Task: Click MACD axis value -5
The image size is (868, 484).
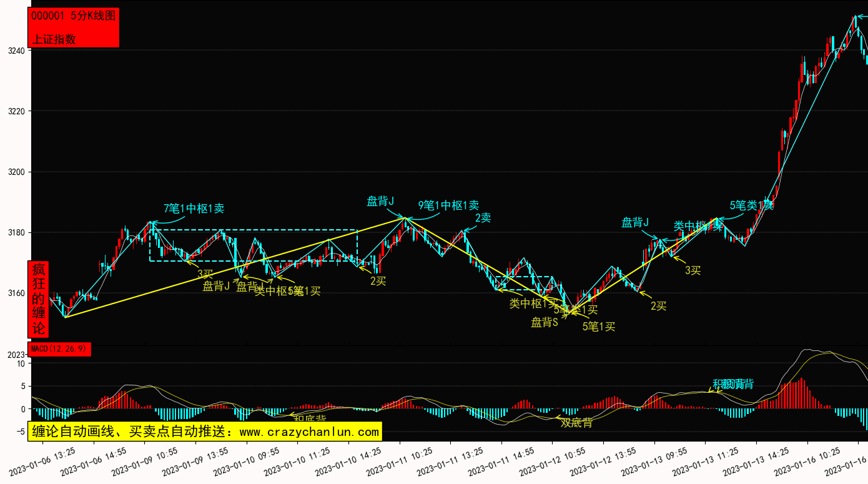Action: click(21, 432)
